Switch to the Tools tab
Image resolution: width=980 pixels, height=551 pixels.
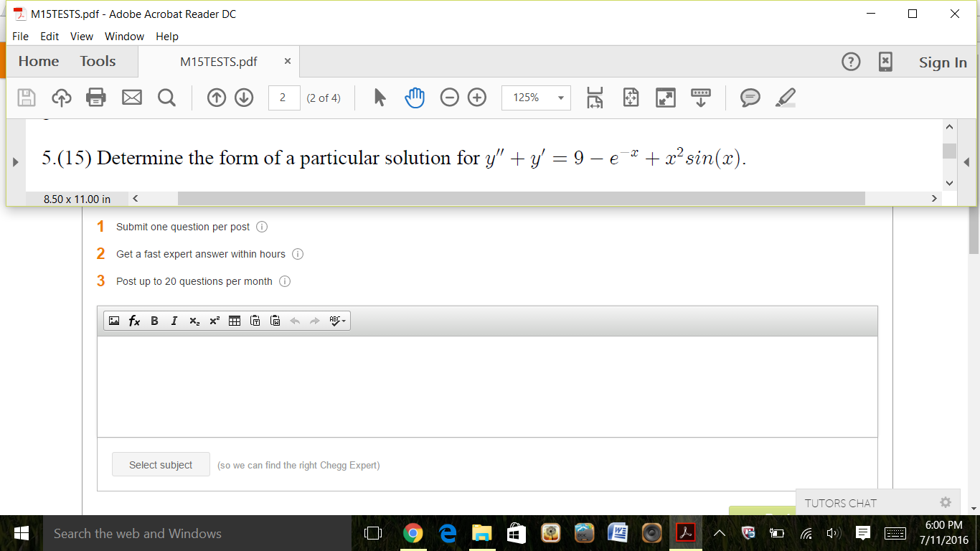(x=98, y=61)
